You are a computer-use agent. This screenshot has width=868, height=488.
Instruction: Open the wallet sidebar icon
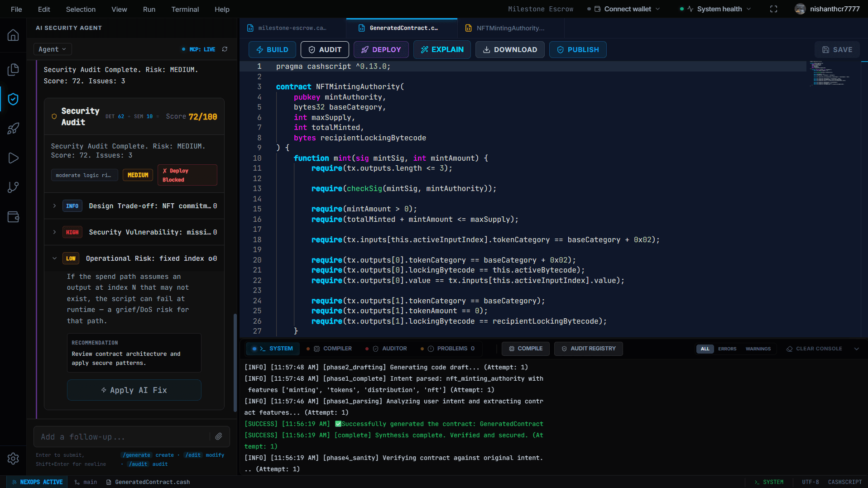(13, 217)
